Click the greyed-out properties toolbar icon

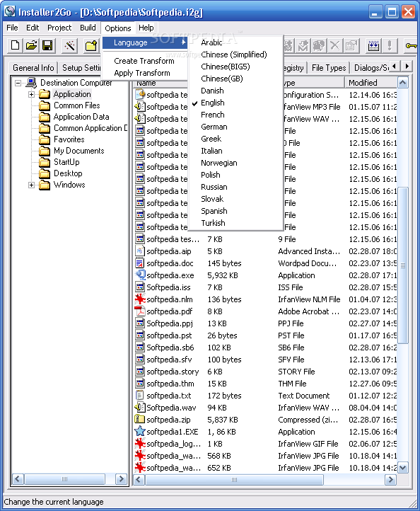(351, 45)
